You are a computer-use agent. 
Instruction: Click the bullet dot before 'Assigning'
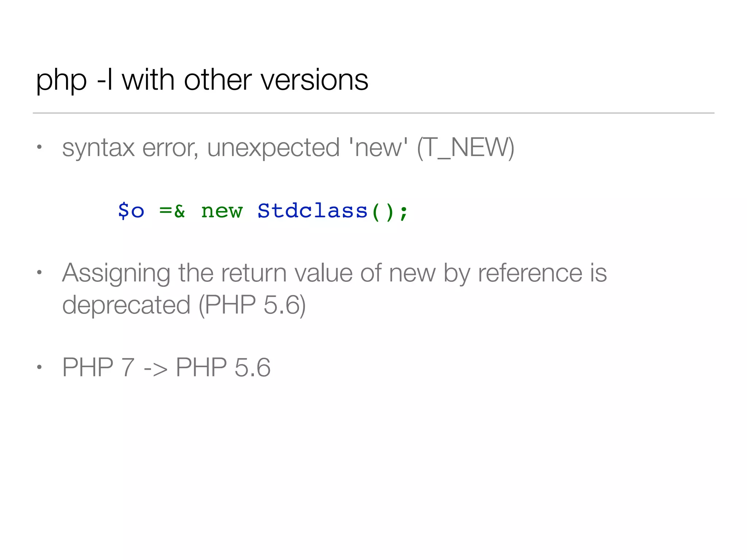(x=39, y=273)
